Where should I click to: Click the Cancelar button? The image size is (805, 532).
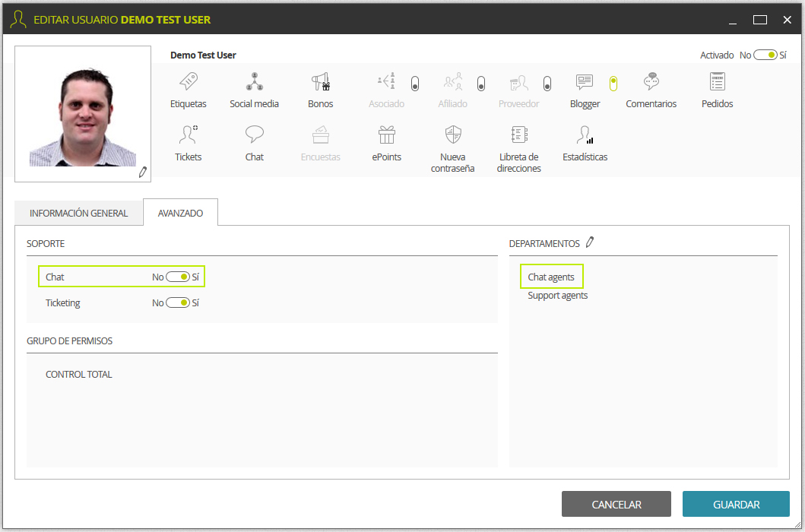(x=616, y=505)
